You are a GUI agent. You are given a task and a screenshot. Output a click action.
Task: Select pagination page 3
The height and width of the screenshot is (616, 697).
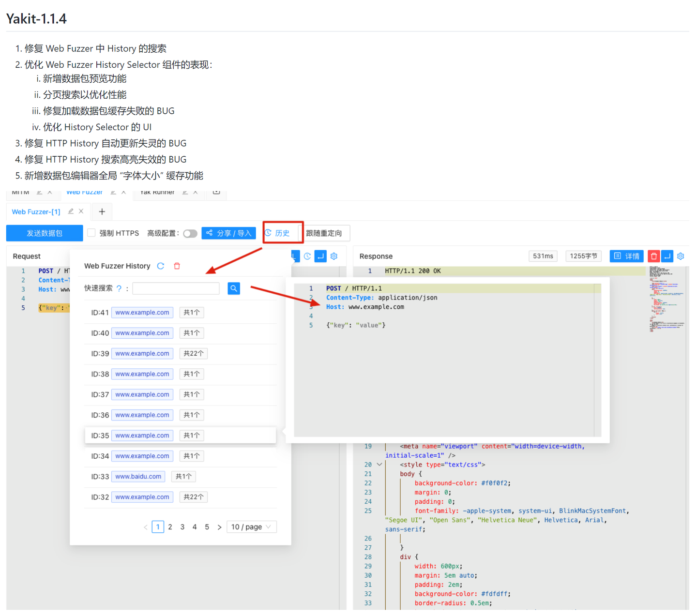[x=182, y=526]
